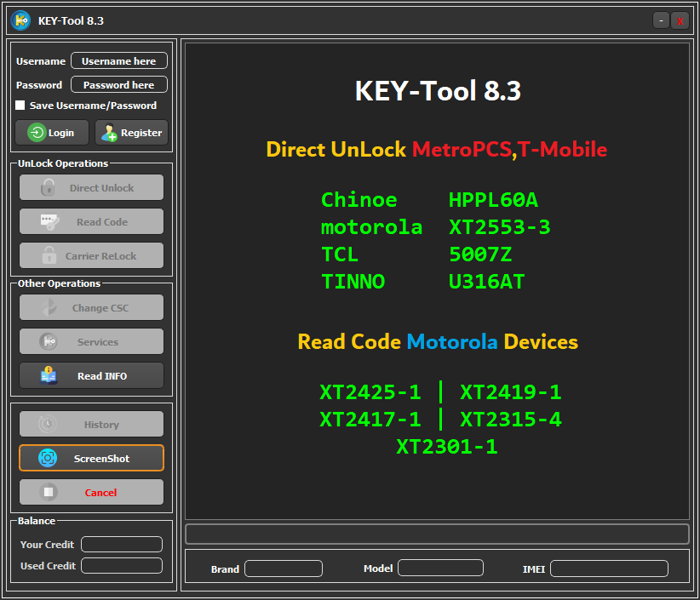The width and height of the screenshot is (700, 600).
Task: Click the History clock icon
Action: point(48,424)
